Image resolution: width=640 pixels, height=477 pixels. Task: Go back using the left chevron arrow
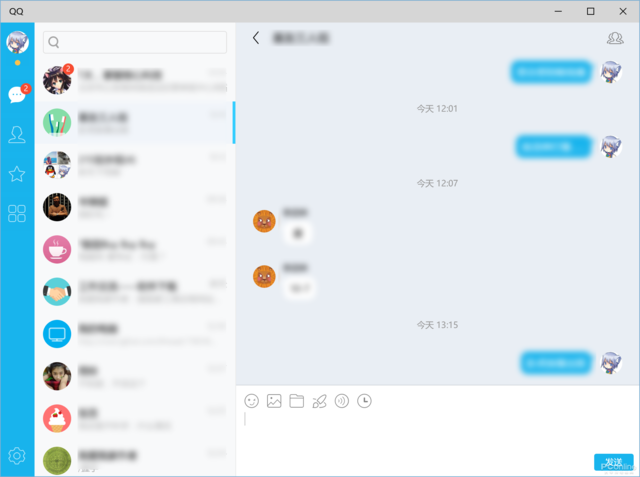point(256,38)
